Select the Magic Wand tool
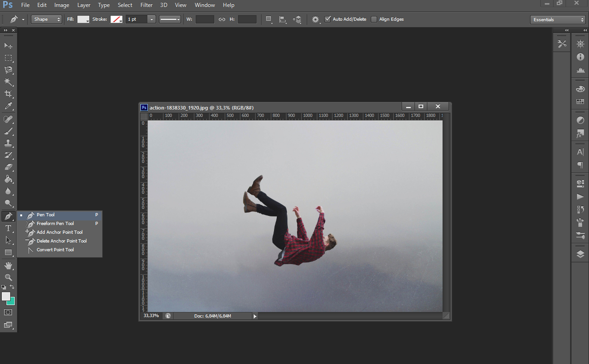Image resolution: width=589 pixels, height=364 pixels. pos(8,82)
